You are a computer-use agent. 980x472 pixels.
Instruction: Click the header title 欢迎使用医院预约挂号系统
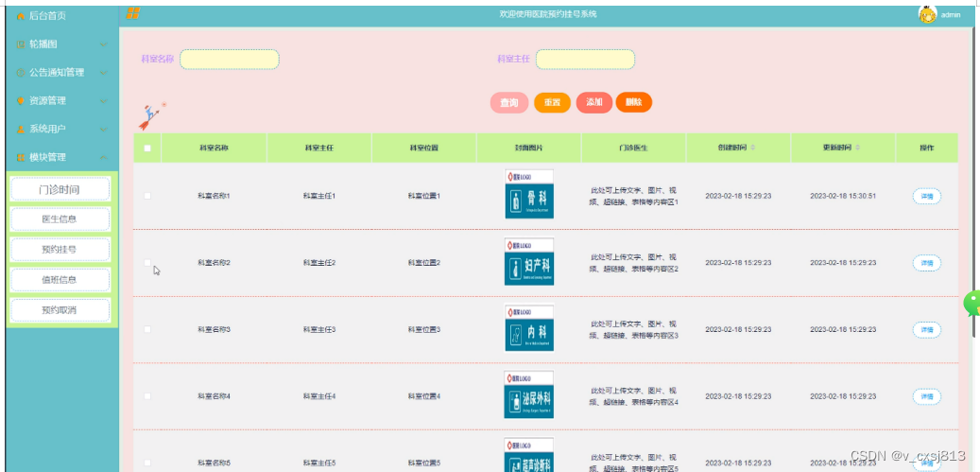click(548, 14)
